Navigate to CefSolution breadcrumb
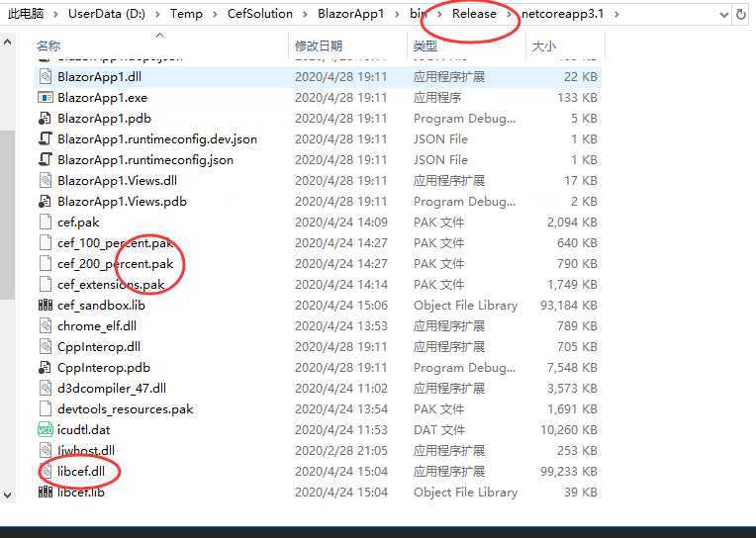This screenshot has width=756, height=538. coord(260,14)
